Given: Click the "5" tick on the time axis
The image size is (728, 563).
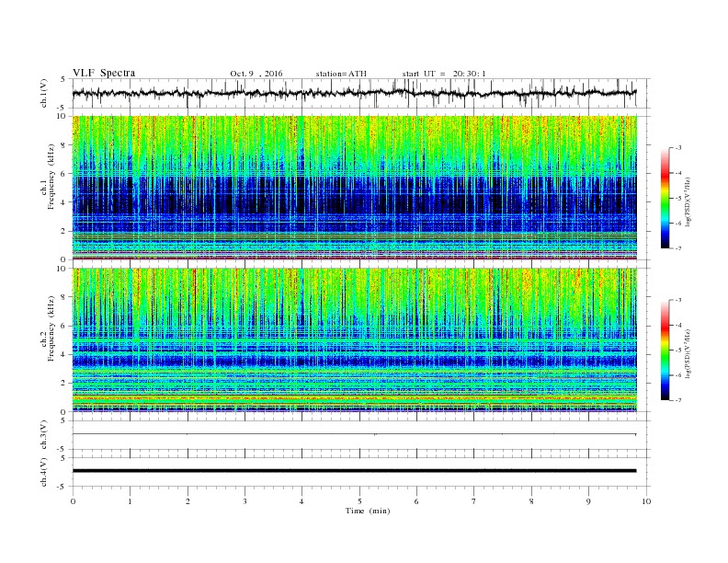Looking at the screenshot, I should pos(359,501).
